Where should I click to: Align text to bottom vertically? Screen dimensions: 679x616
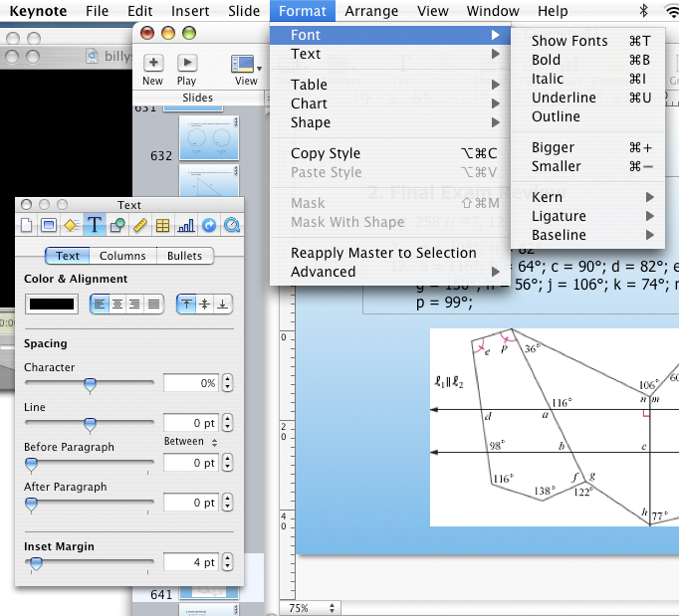[x=223, y=304]
